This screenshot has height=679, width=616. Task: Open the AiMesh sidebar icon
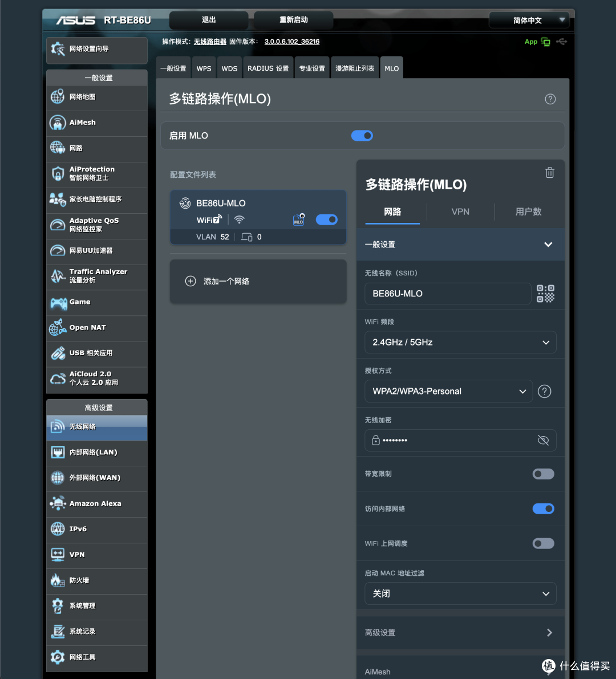[x=58, y=123]
